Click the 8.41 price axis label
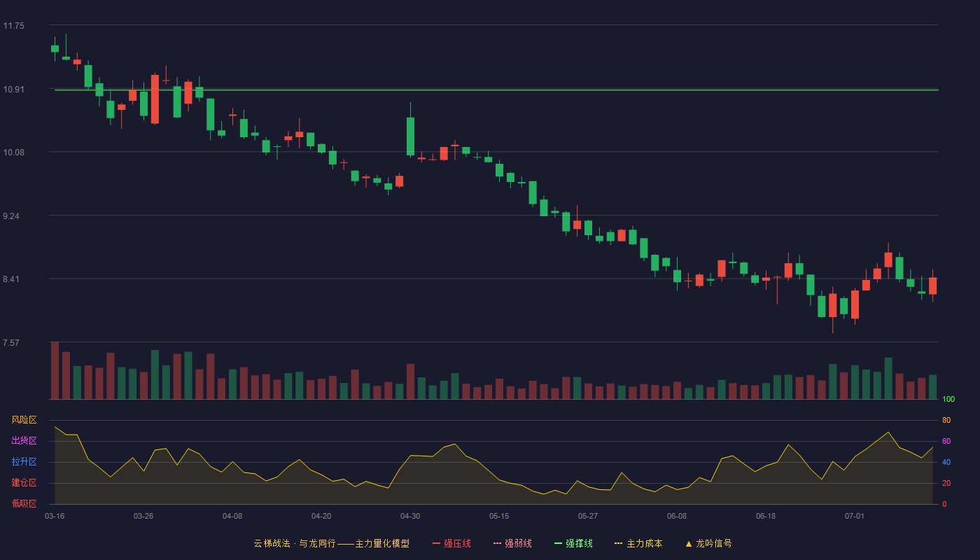Screen dimensions: 980x560 coord(11,279)
